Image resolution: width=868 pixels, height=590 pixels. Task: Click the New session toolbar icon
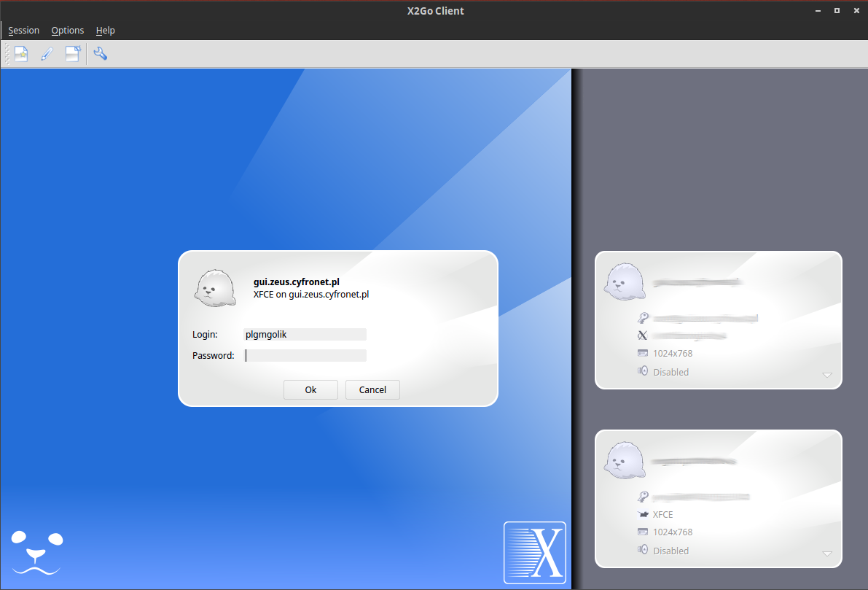pos(21,54)
